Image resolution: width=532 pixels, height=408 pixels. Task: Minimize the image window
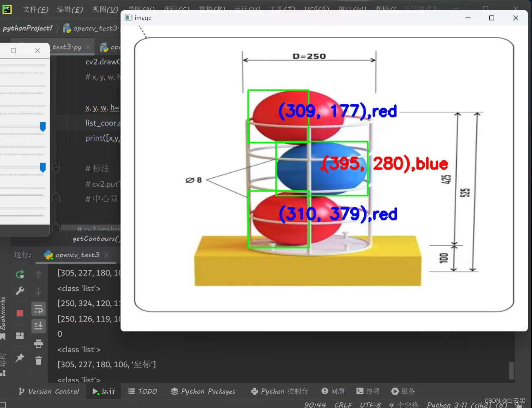coord(468,18)
